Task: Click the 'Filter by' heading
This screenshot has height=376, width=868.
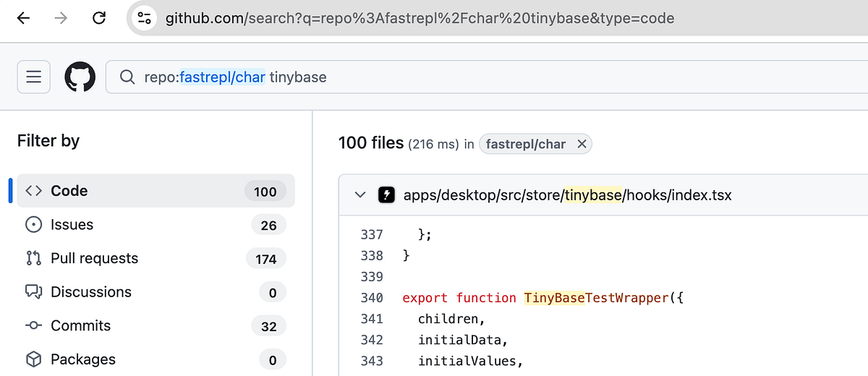Action: [48, 140]
